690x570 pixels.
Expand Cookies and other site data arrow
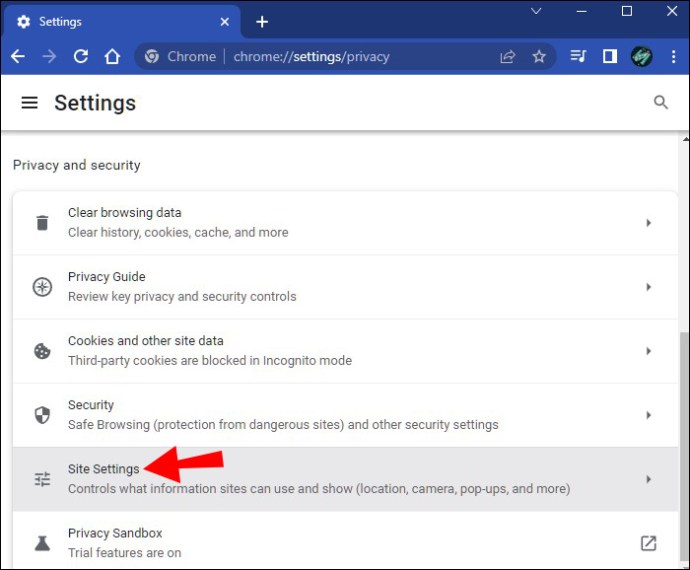pos(649,351)
